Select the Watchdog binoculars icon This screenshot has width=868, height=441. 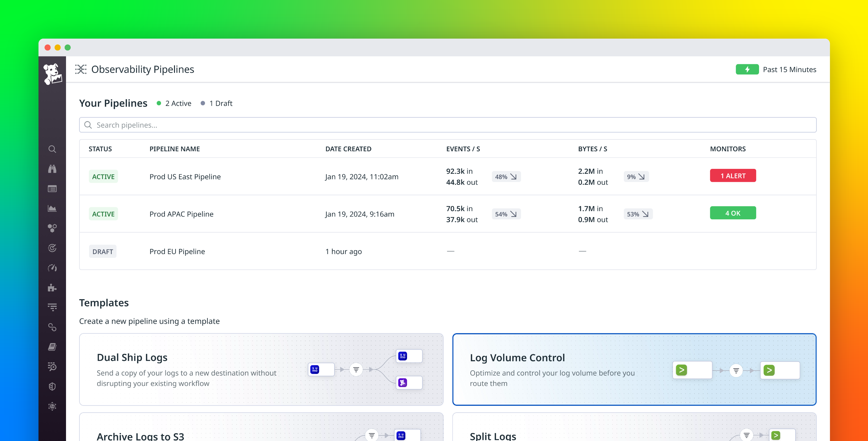[52, 169]
